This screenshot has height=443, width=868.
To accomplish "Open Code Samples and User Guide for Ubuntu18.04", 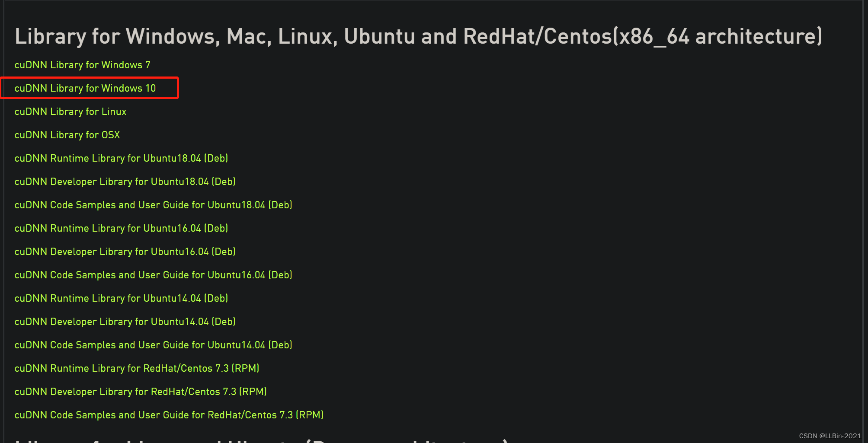I will (154, 205).
